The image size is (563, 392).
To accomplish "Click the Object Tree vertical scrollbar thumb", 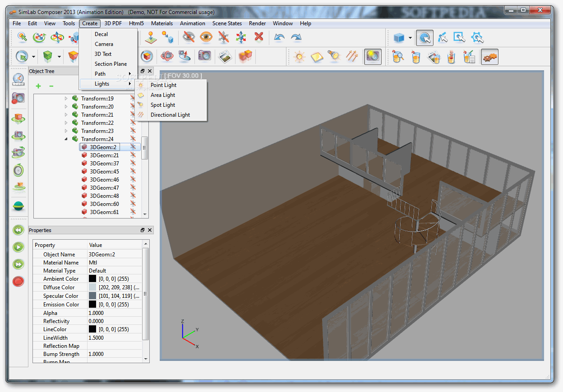I will pyautogui.click(x=145, y=148).
